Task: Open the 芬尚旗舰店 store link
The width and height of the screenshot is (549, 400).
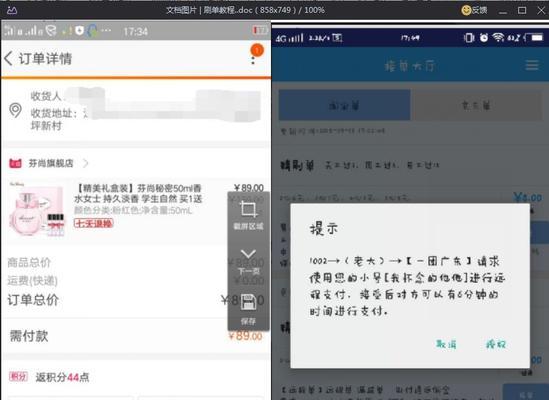Action: [51, 163]
